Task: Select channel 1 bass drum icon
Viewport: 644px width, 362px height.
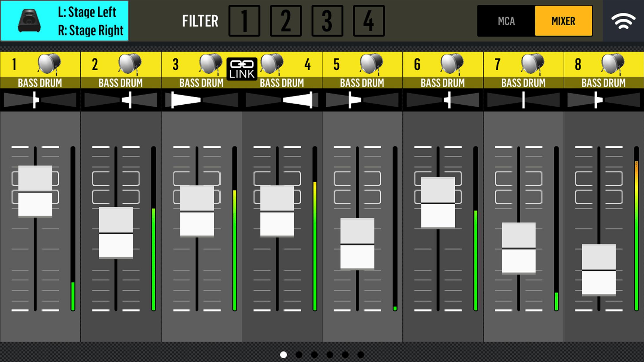Action: 49,64
